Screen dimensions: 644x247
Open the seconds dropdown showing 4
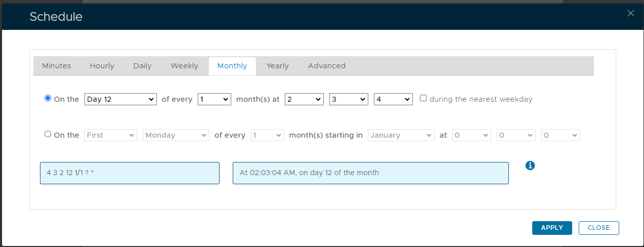(393, 99)
